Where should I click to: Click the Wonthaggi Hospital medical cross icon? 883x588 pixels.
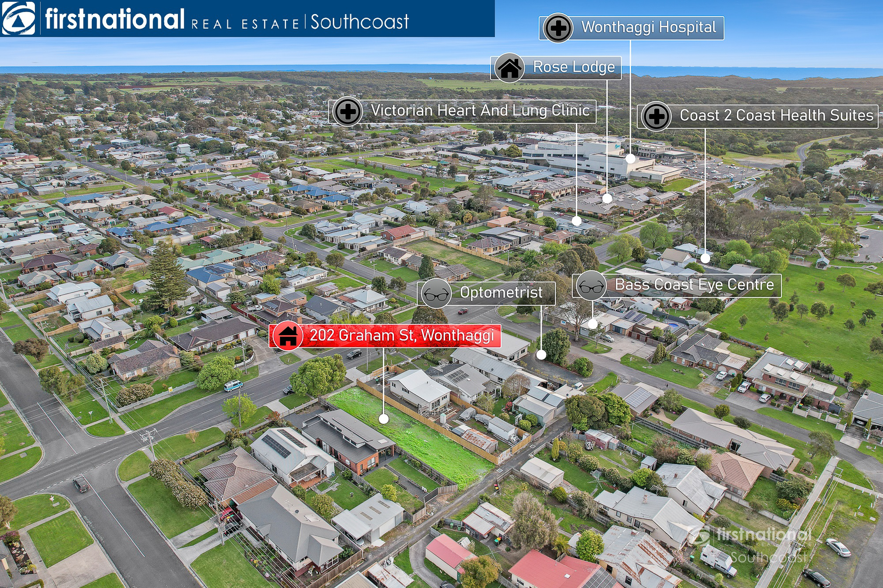coord(558,28)
